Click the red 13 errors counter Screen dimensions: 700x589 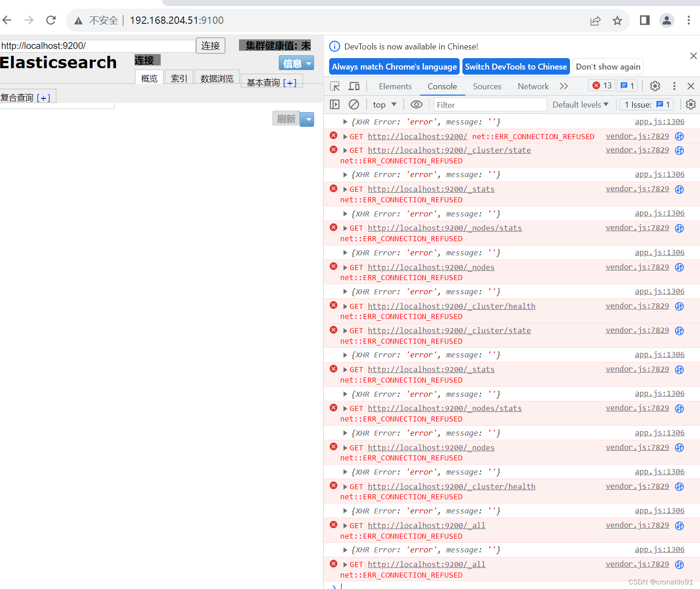coord(602,86)
